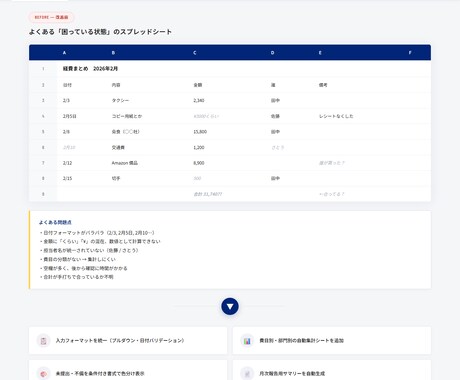Click the date cell 2/15
460x380 pixels.
(67, 178)
